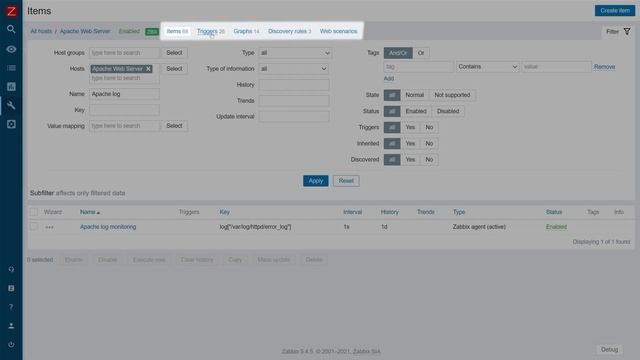Click the Sign out power icon
The image size is (640, 360).
pos(11,344)
